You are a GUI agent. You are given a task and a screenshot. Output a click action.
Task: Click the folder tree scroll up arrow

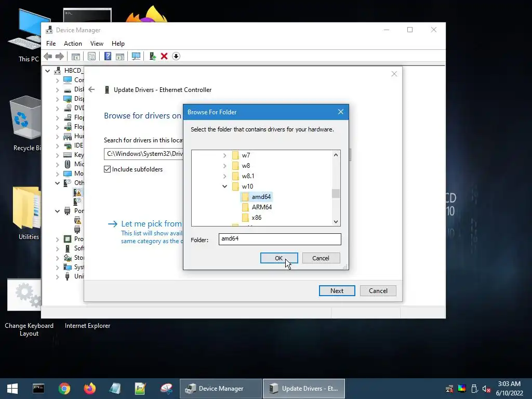(336, 155)
